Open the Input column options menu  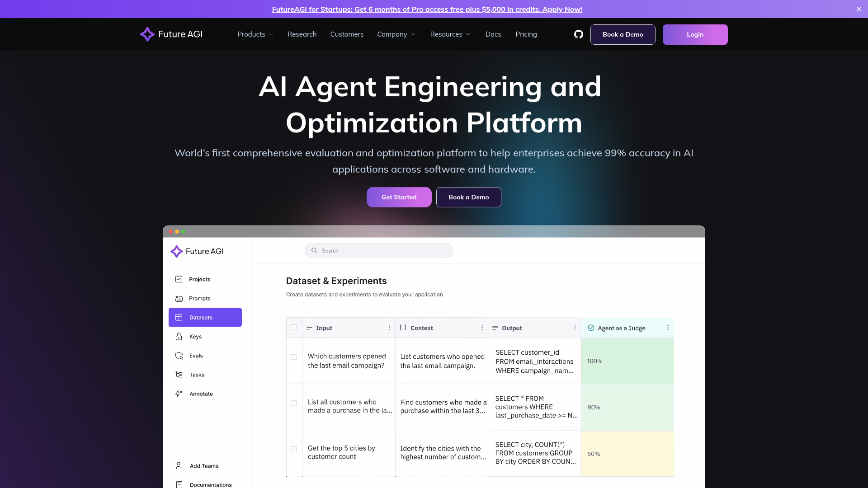coord(389,328)
